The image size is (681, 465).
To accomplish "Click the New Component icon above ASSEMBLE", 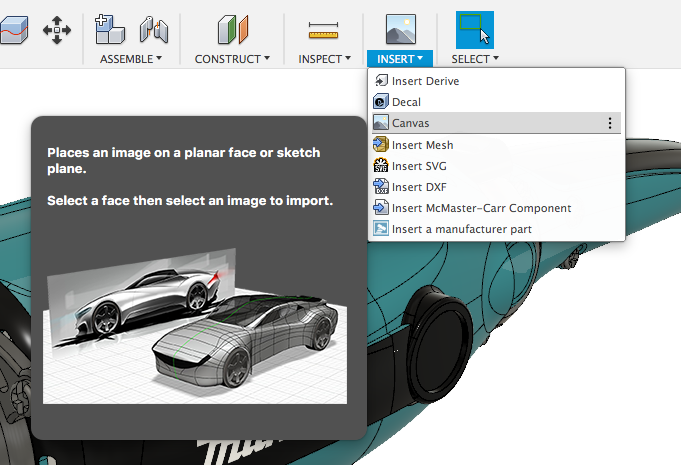I will click(109, 30).
